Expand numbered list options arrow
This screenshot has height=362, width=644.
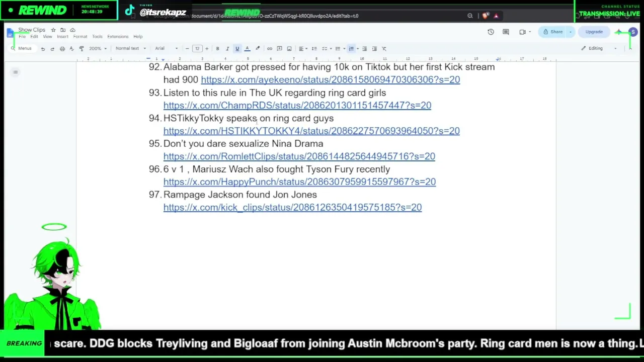coord(357,49)
